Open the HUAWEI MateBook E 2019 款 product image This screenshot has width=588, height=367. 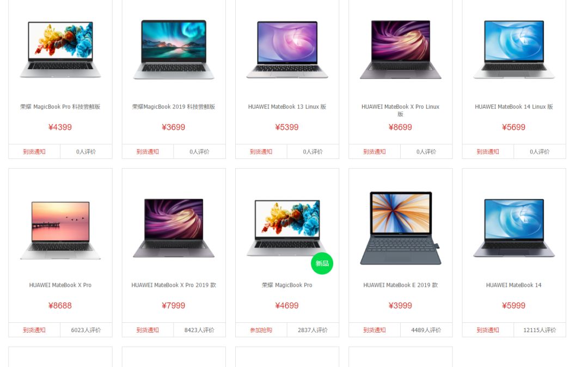pyautogui.click(x=401, y=228)
